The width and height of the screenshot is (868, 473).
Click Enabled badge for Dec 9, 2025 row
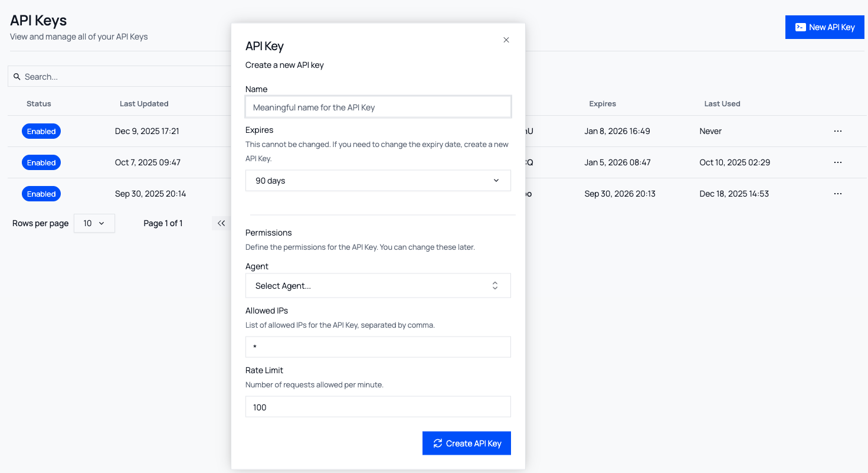coord(41,131)
